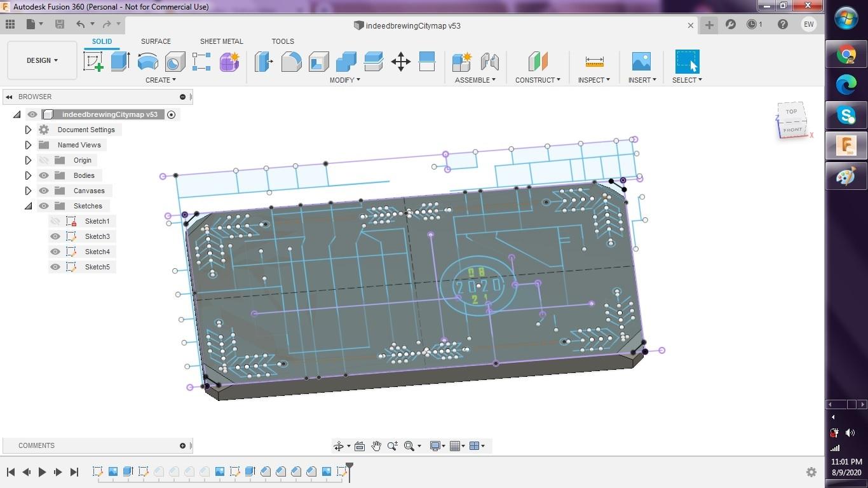Select the Pan hand tool
Image resolution: width=868 pixels, height=488 pixels.
coord(376,446)
